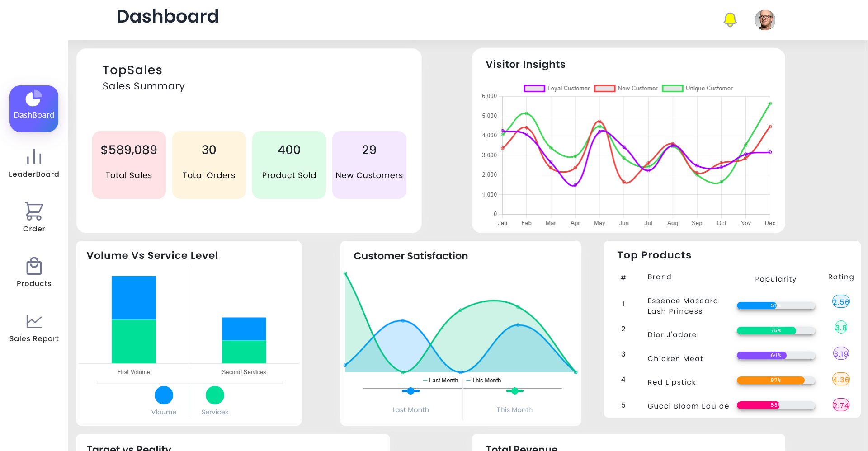The height and width of the screenshot is (451, 868).
Task: Click the New Customers 29 card
Action: pos(369,165)
